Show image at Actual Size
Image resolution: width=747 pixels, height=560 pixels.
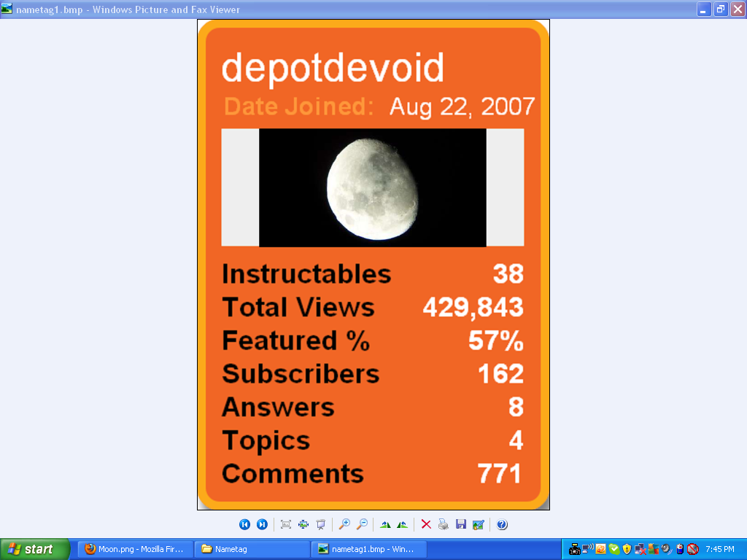(x=303, y=524)
